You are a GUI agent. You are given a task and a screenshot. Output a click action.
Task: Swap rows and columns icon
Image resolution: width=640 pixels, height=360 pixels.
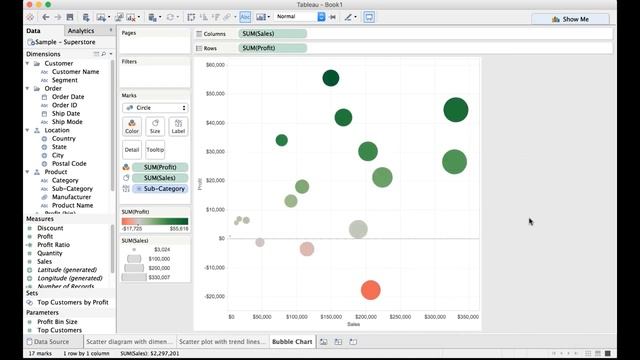point(191,17)
